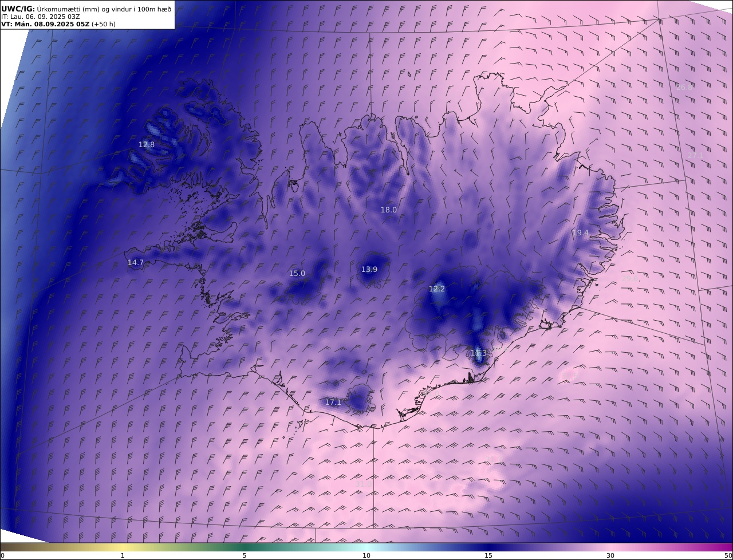733x560 pixels.
Task: Select the faint 27.1 map value
Action: pos(696,155)
